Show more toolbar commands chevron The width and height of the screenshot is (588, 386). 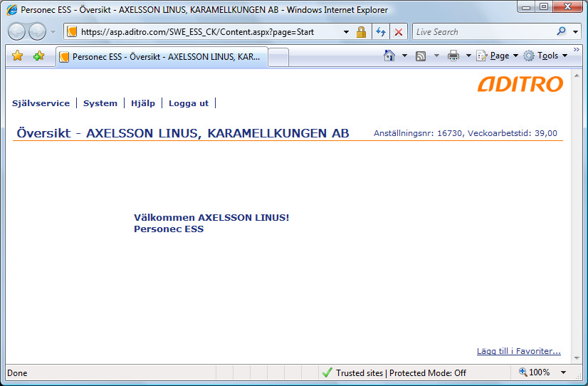[x=577, y=50]
